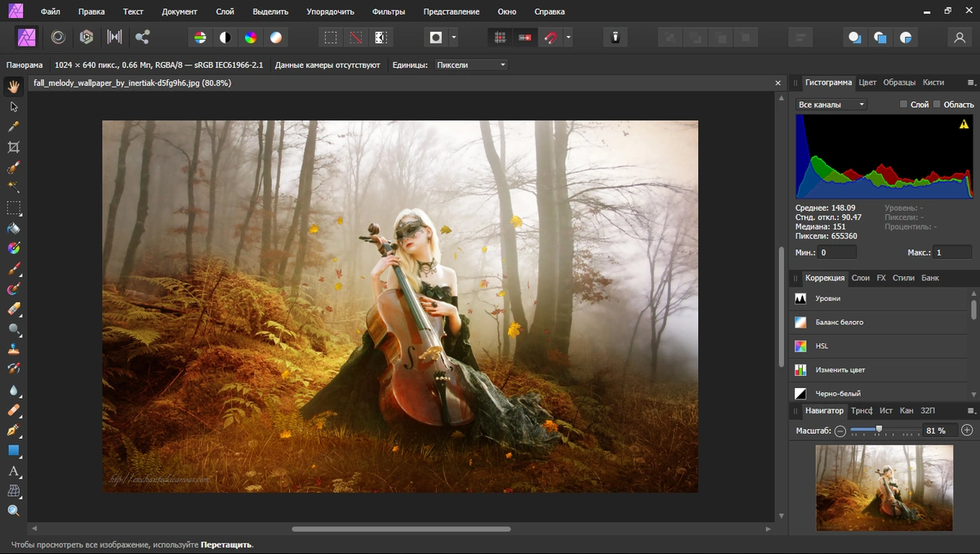Viewport: 980px width, 554px height.
Task: Click the Мин. value field
Action: click(x=837, y=252)
